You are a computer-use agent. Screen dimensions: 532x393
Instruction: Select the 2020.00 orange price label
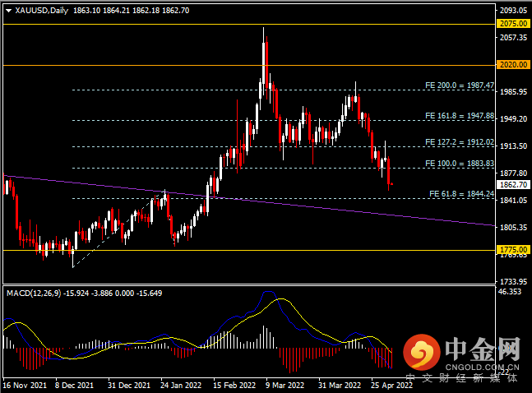coord(513,65)
